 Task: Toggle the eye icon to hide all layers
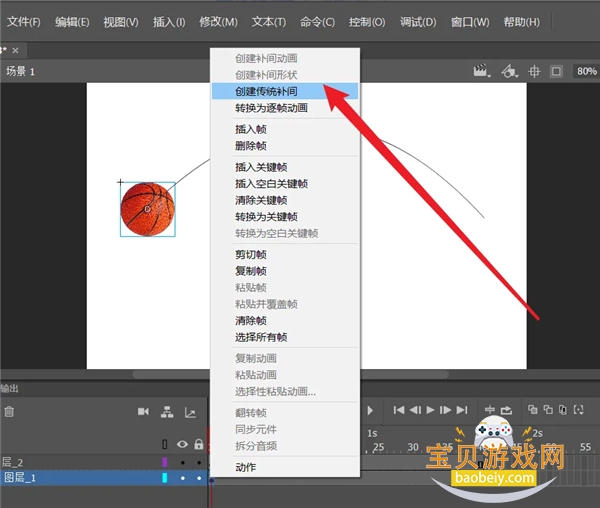pyautogui.click(x=182, y=444)
